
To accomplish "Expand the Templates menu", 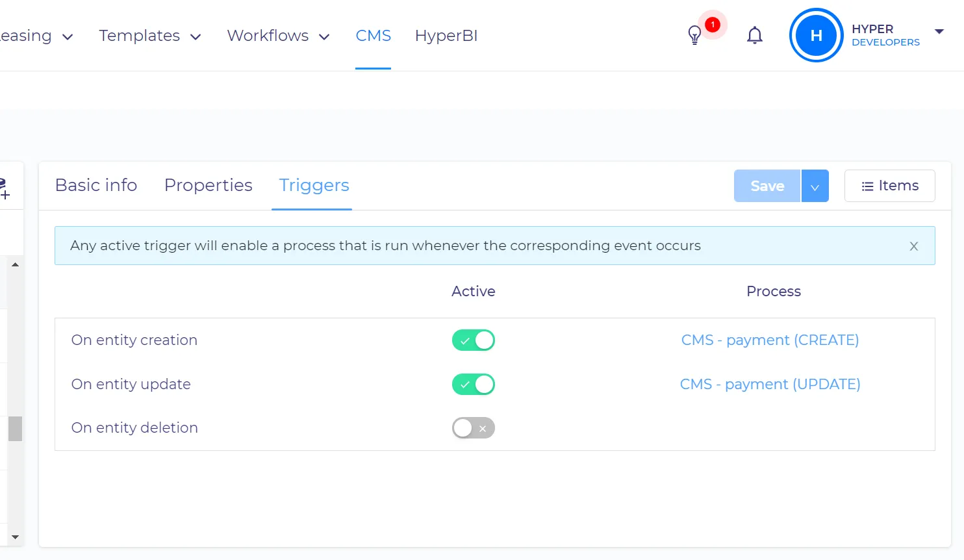I will (x=150, y=36).
